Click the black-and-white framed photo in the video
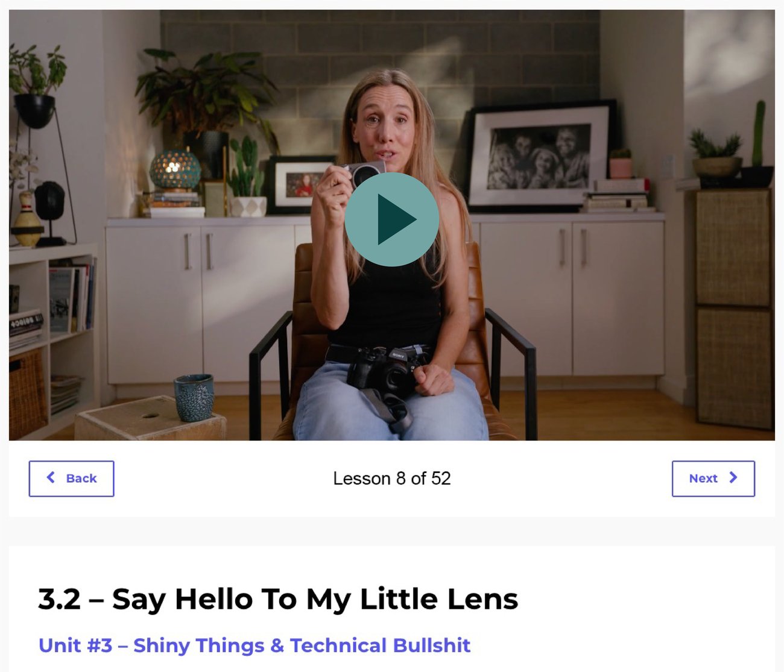Image resolution: width=784 pixels, height=672 pixels. 539,155
